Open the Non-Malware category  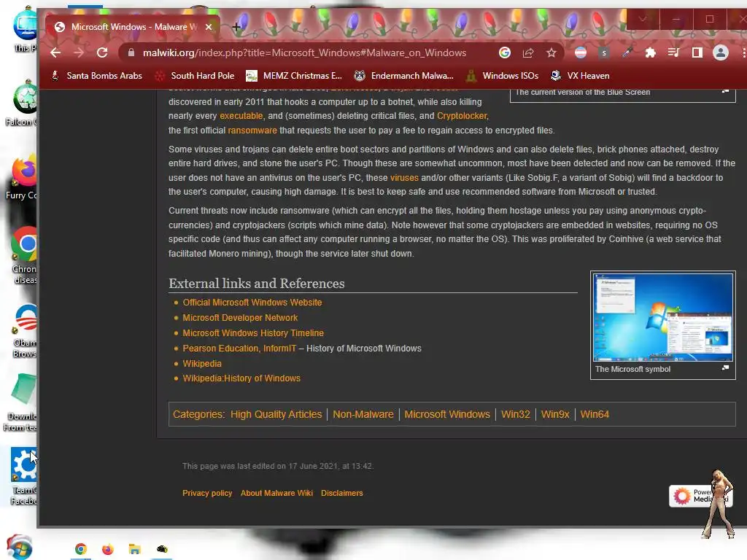[x=363, y=414]
